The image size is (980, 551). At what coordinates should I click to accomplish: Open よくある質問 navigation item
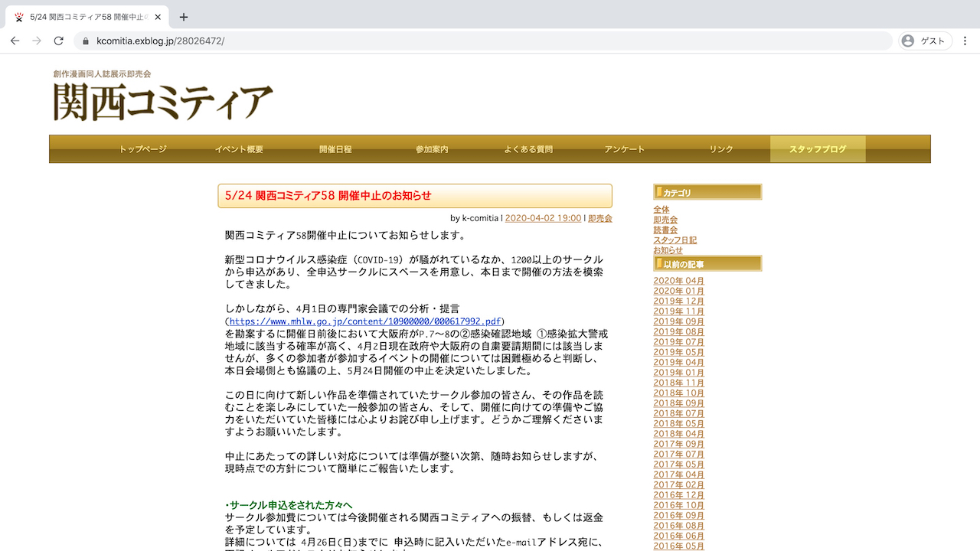coord(528,149)
